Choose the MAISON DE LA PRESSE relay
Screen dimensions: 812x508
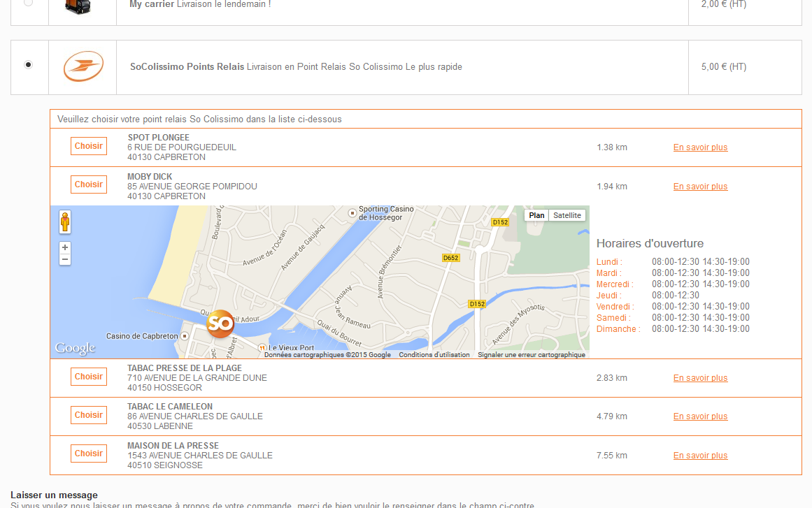[x=89, y=453]
